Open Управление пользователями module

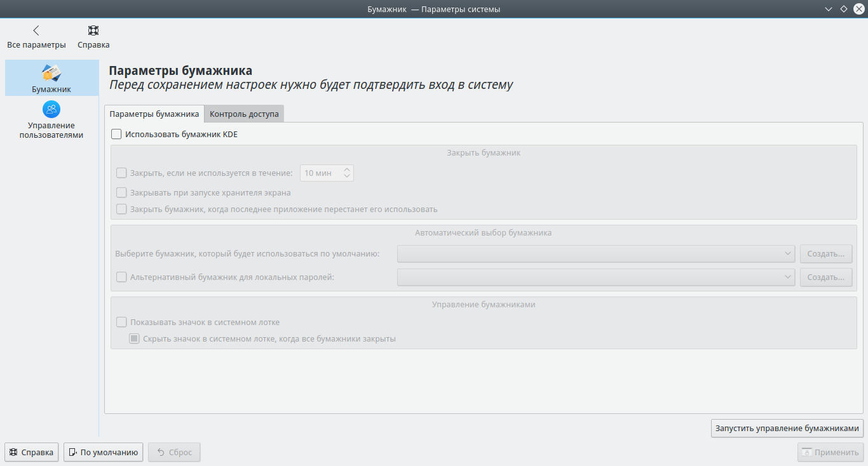point(51,120)
